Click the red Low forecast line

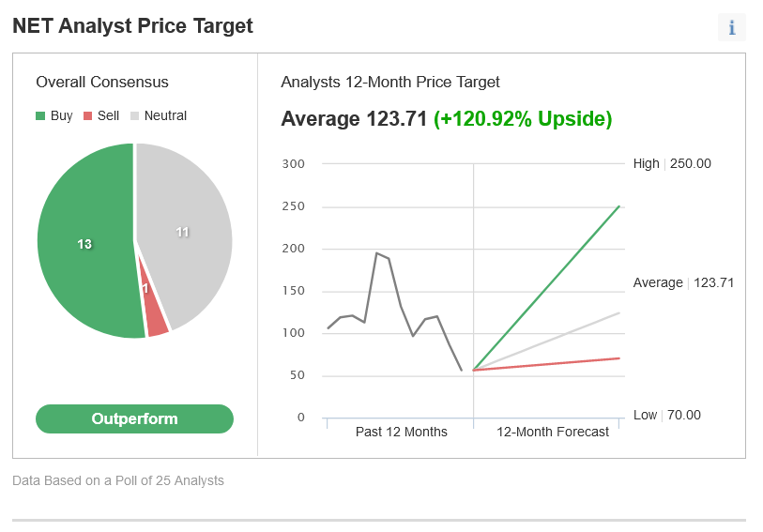(x=546, y=364)
